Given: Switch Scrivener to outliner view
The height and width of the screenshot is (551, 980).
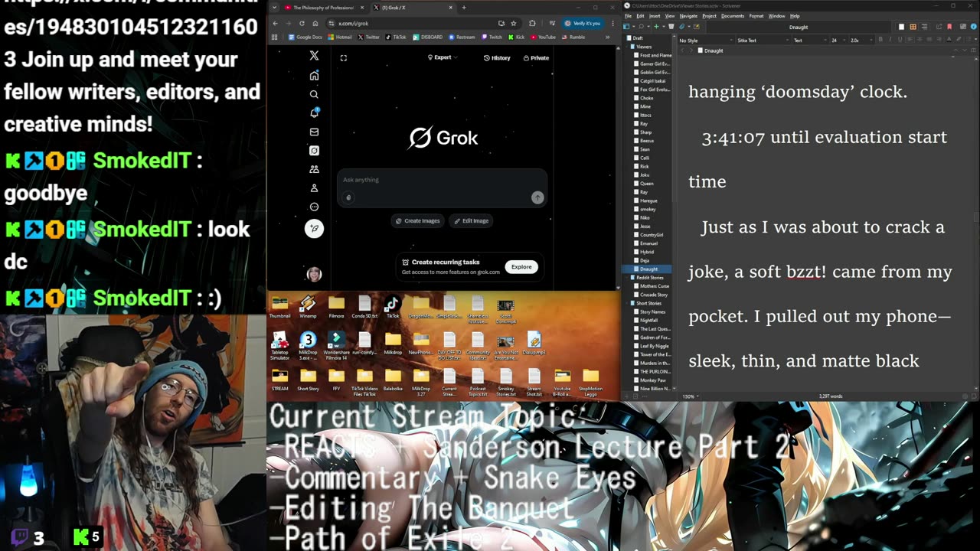Looking at the screenshot, I should click(x=924, y=27).
